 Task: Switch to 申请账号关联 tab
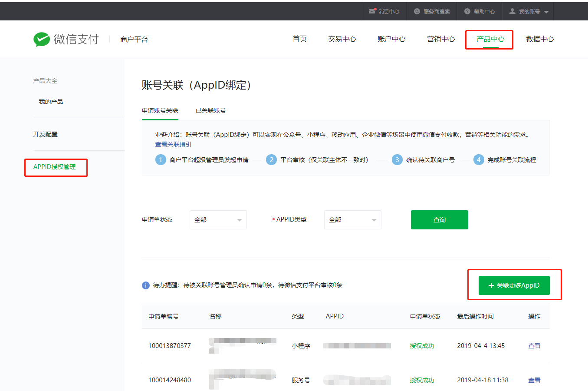pyautogui.click(x=160, y=110)
